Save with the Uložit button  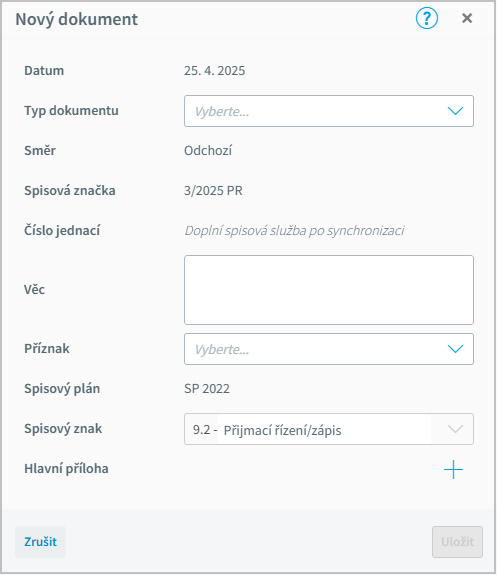click(457, 542)
